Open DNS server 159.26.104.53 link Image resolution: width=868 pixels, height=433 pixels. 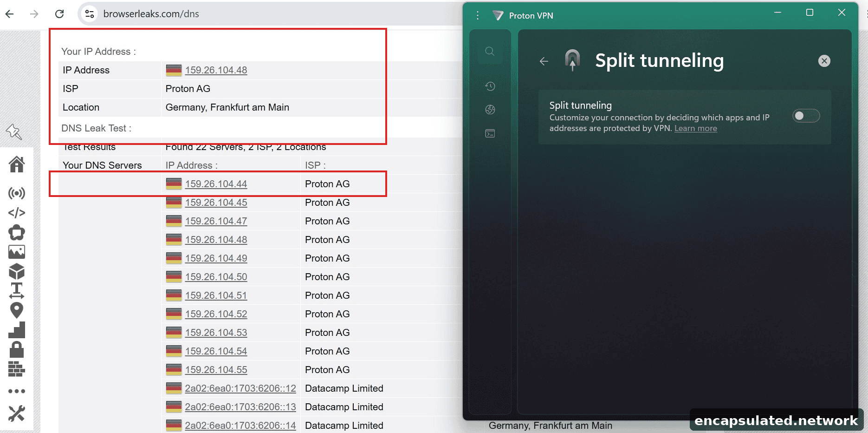pos(216,333)
